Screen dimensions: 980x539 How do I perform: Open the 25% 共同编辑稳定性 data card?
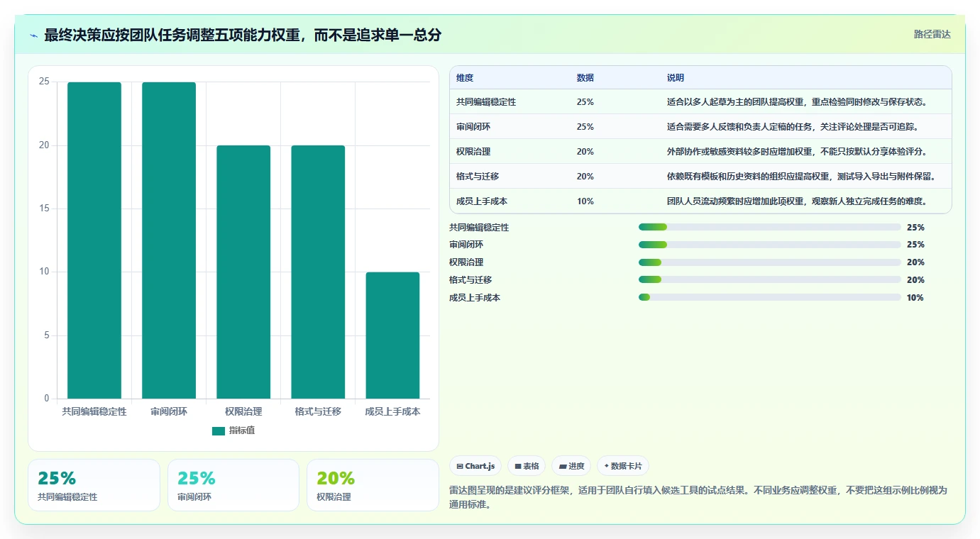click(94, 485)
